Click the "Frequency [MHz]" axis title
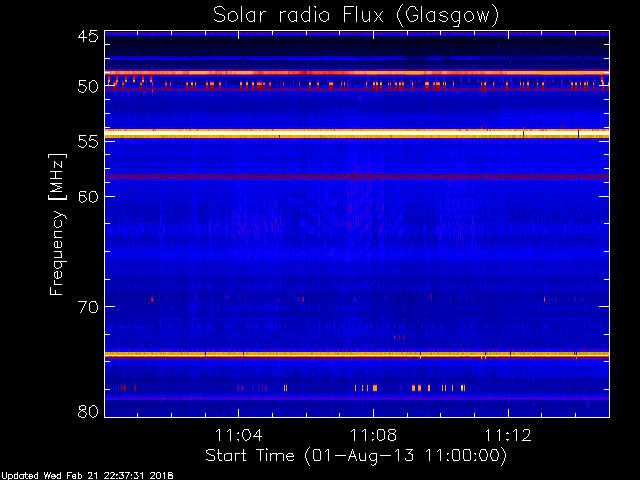This screenshot has height=480, width=640. (x=57, y=224)
